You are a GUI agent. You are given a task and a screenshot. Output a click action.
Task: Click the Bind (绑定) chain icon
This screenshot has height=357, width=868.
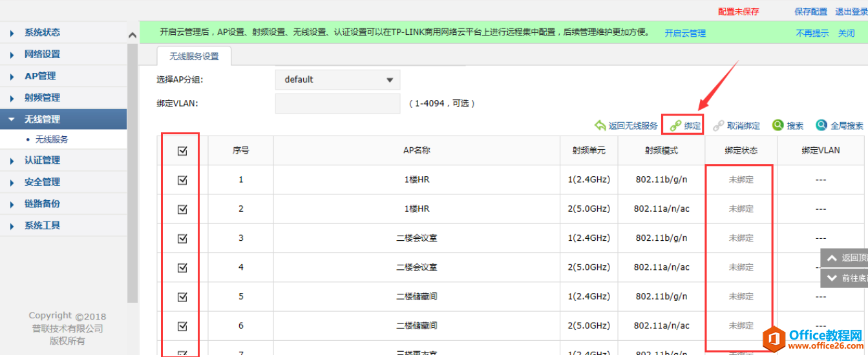tap(675, 126)
